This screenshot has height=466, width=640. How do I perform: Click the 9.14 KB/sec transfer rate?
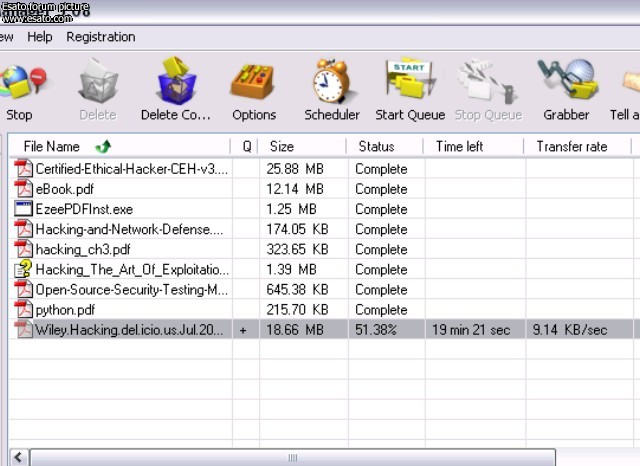pos(570,330)
